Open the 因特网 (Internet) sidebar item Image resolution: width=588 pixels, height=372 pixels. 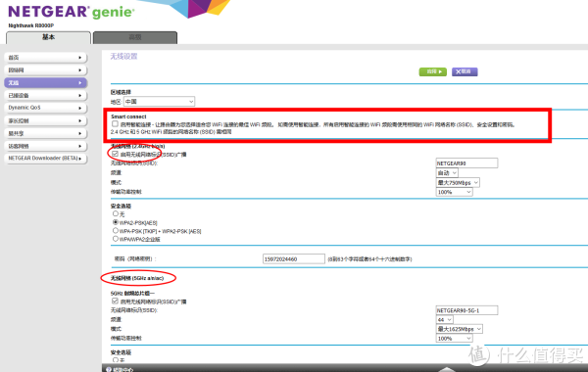(45, 70)
